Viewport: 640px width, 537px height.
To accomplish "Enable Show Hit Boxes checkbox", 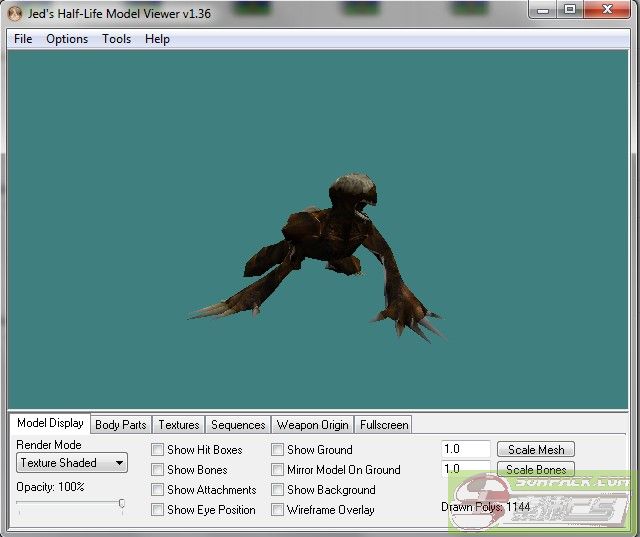I will (157, 450).
